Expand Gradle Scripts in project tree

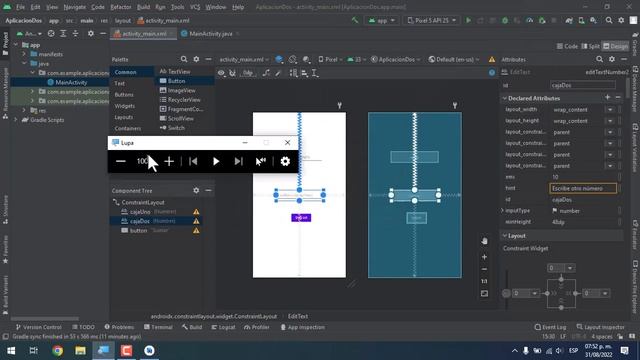pyautogui.click(x=16, y=120)
